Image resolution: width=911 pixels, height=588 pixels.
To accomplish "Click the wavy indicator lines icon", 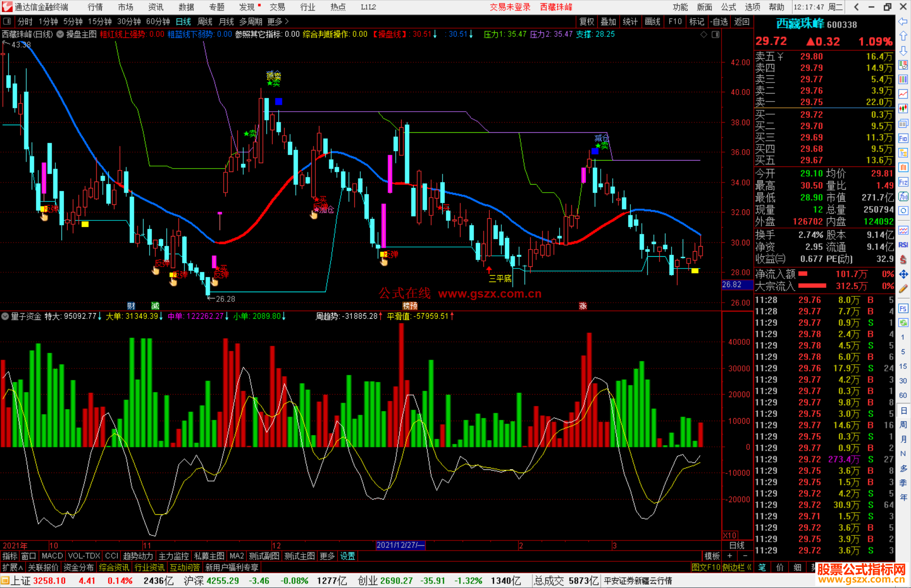I will tap(903, 230).
